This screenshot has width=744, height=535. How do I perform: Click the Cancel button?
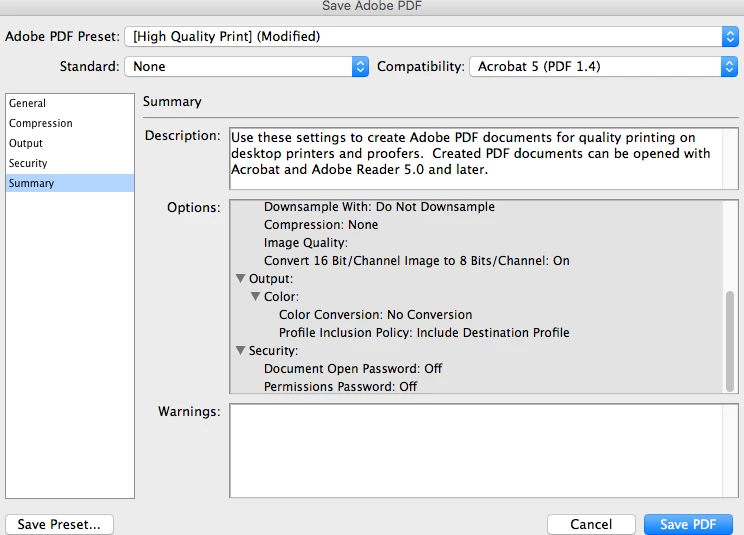(591, 524)
